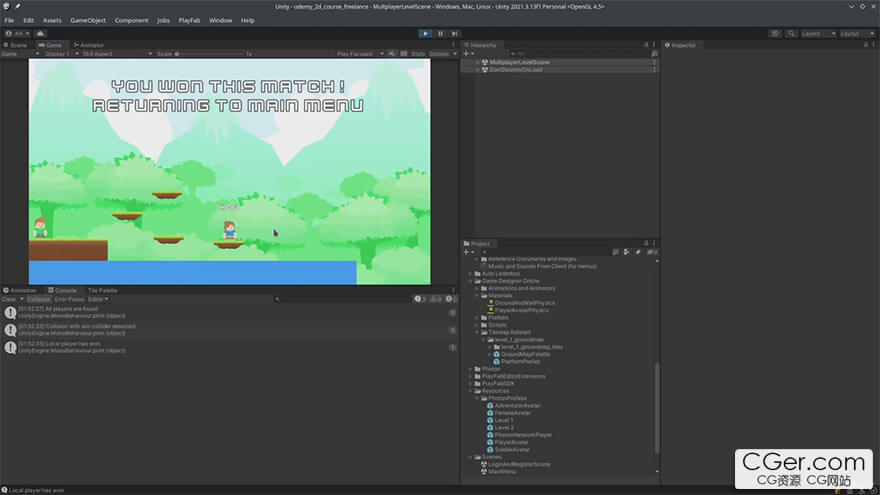Image resolution: width=880 pixels, height=495 pixels.
Task: Open the Layers dropdown
Action: point(818,34)
